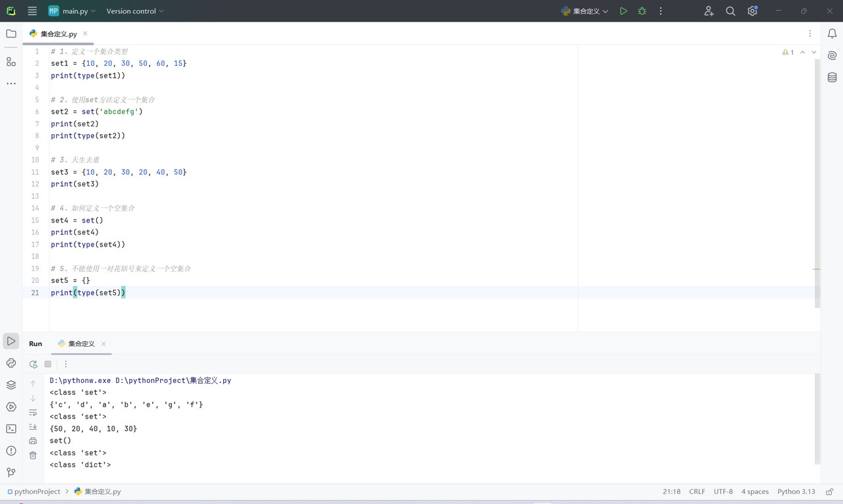Open the Terminal tool window
This screenshot has height=504, width=843.
(x=11, y=429)
